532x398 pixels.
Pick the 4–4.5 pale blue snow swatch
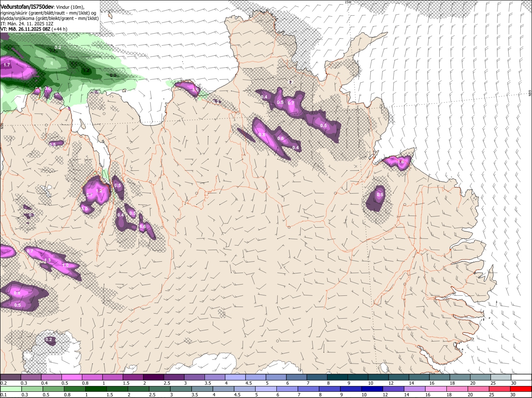236,377
